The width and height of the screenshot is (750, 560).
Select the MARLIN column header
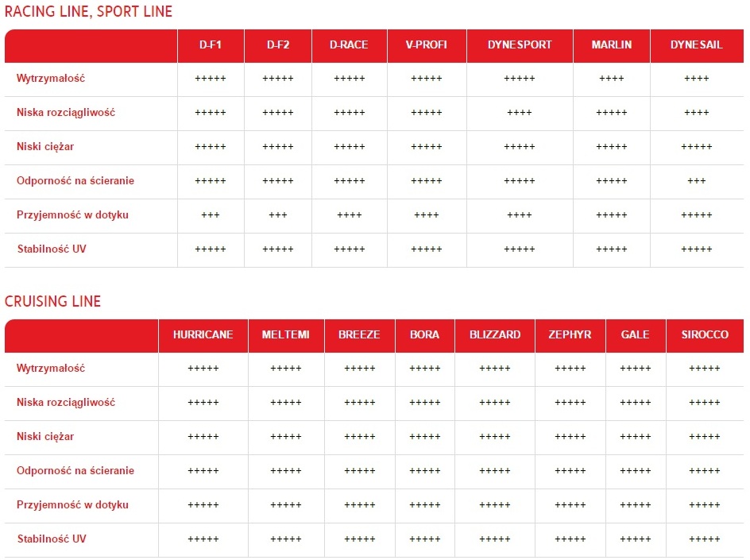(611, 45)
